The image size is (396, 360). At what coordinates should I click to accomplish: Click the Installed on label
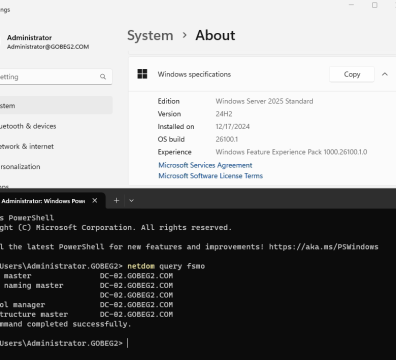point(176,127)
